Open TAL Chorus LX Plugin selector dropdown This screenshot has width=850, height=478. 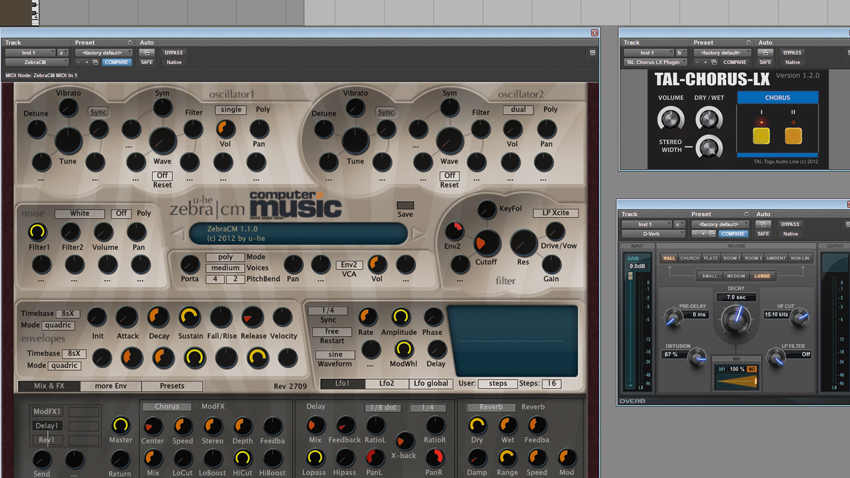[x=656, y=62]
